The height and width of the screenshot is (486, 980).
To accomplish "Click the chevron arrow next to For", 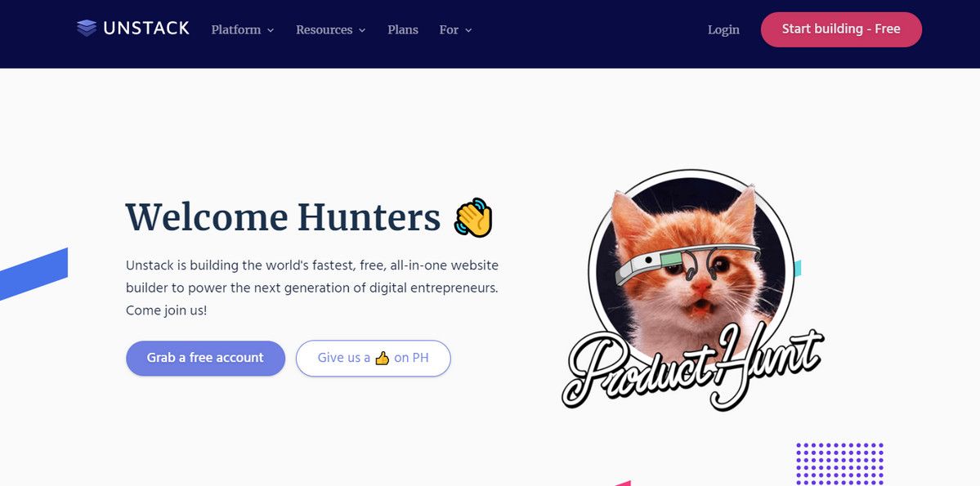I will click(469, 30).
